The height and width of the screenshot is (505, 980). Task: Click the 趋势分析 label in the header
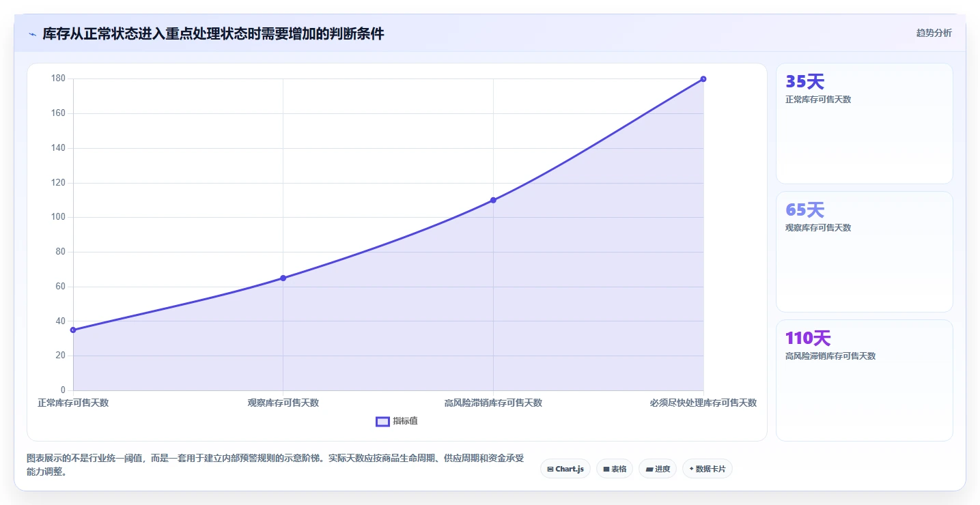click(934, 33)
